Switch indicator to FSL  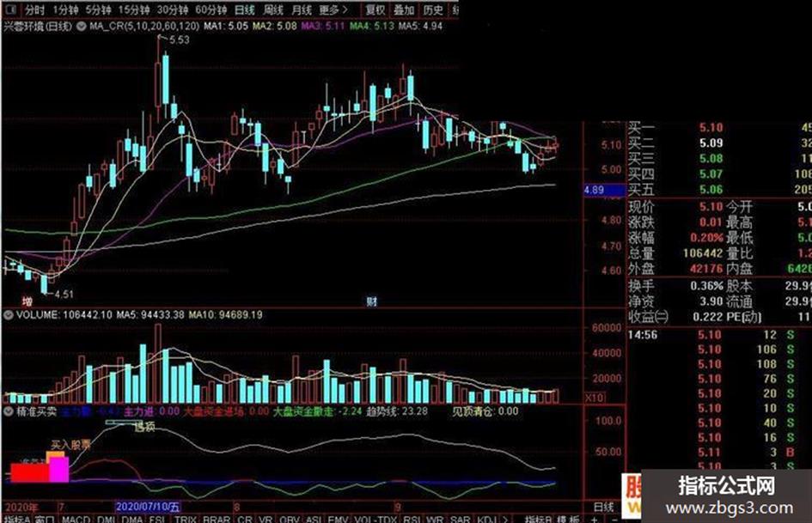coord(157,519)
